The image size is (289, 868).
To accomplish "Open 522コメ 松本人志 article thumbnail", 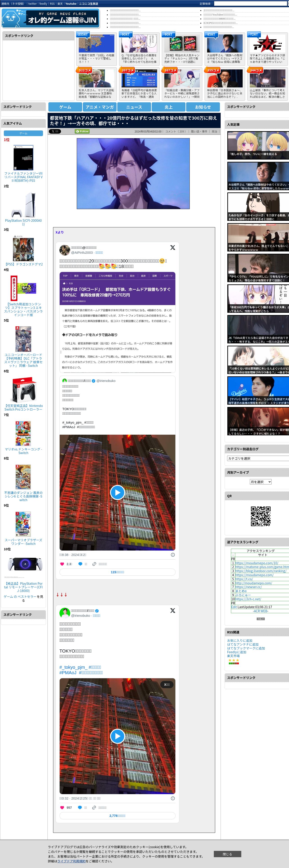I will [96, 78].
